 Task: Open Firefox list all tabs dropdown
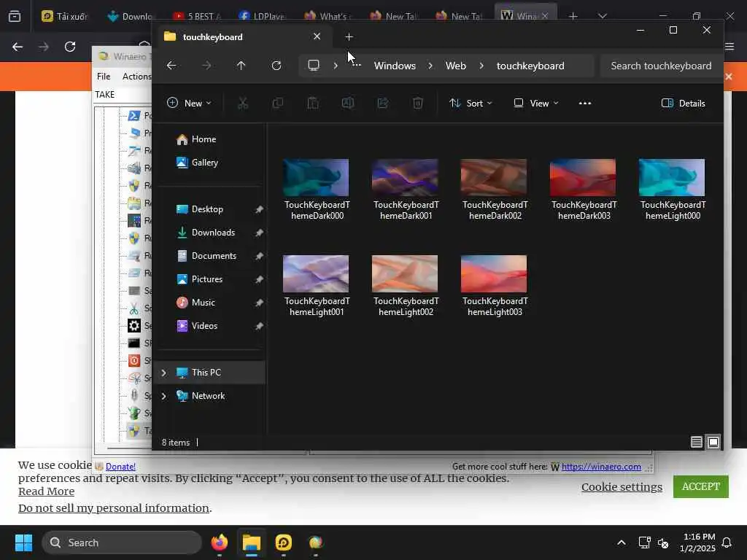point(603,16)
